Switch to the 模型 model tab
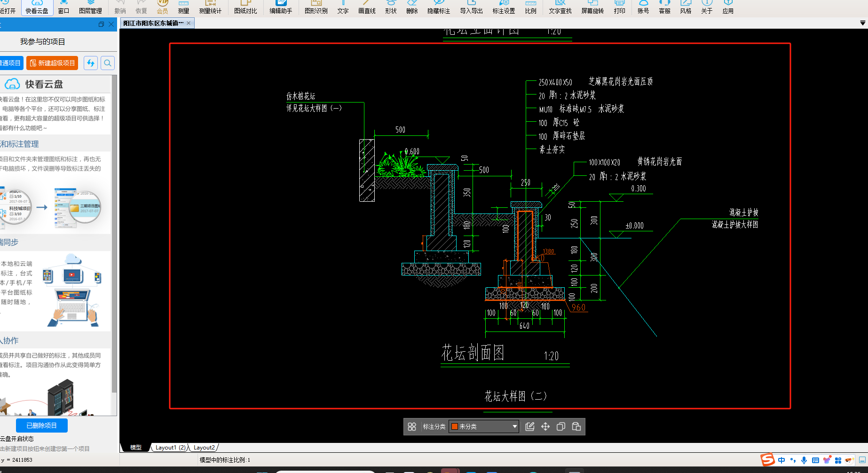868x473 pixels. tap(136, 448)
